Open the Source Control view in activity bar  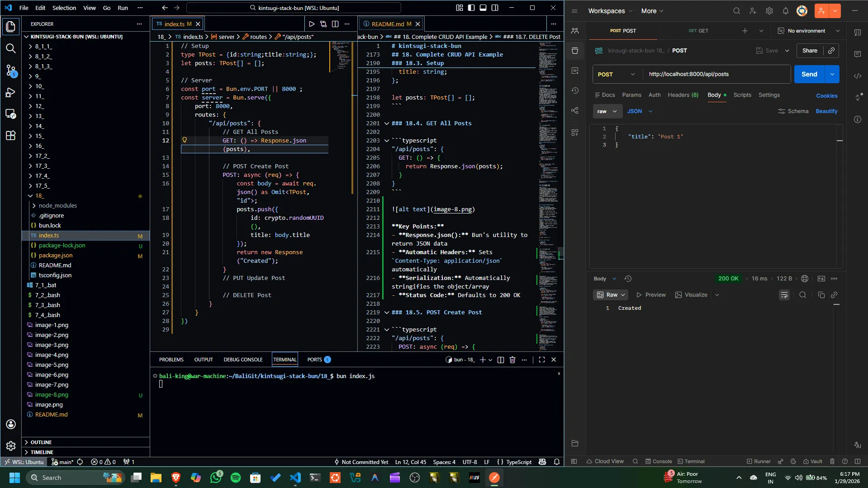tap(11, 70)
